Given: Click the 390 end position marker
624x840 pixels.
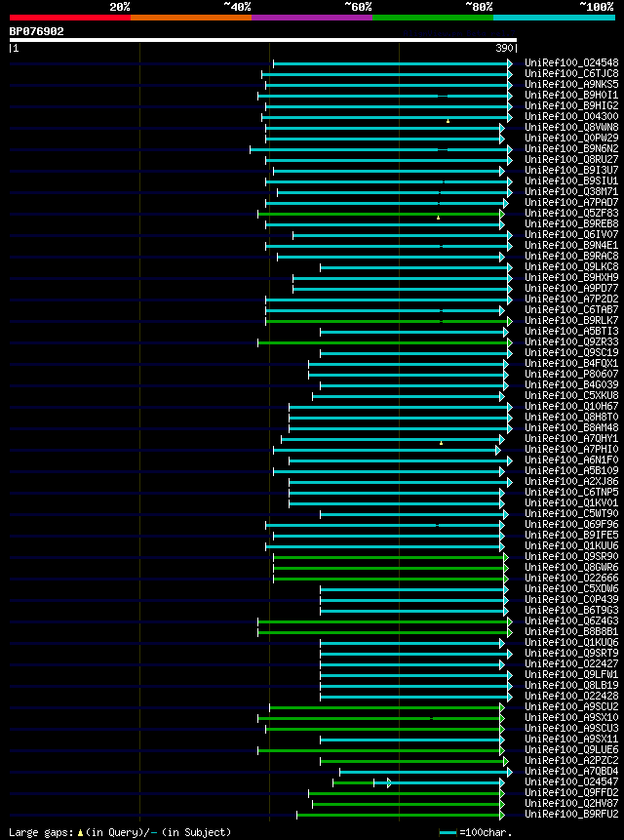Looking at the screenshot, I should pyautogui.click(x=506, y=49).
